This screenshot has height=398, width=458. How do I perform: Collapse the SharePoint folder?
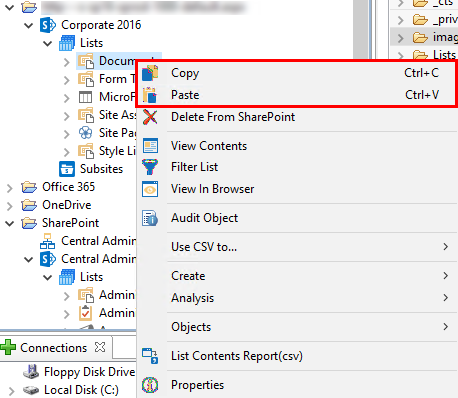pos(10,223)
